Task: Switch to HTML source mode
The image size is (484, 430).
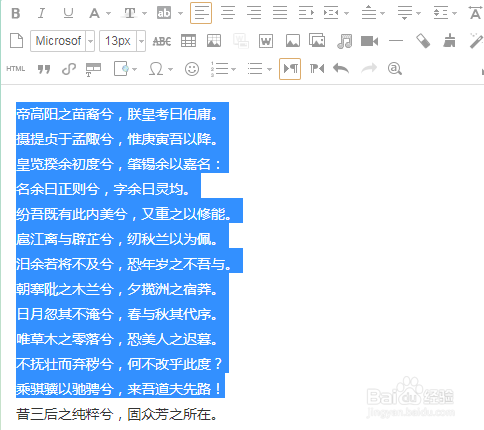Action: [x=16, y=69]
